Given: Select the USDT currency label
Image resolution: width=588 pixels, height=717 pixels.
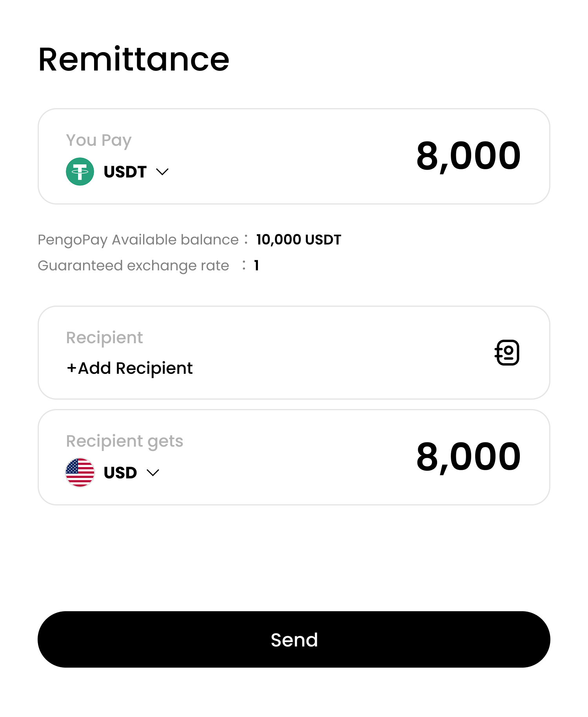Looking at the screenshot, I should (x=125, y=172).
